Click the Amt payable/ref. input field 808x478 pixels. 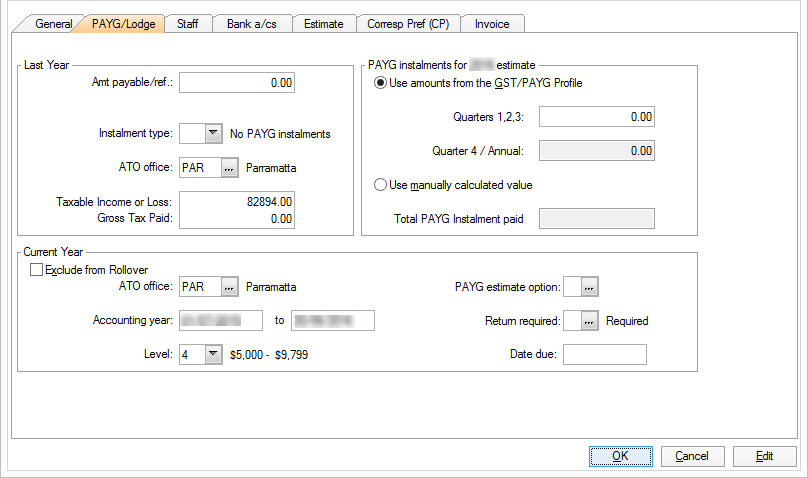click(x=237, y=83)
